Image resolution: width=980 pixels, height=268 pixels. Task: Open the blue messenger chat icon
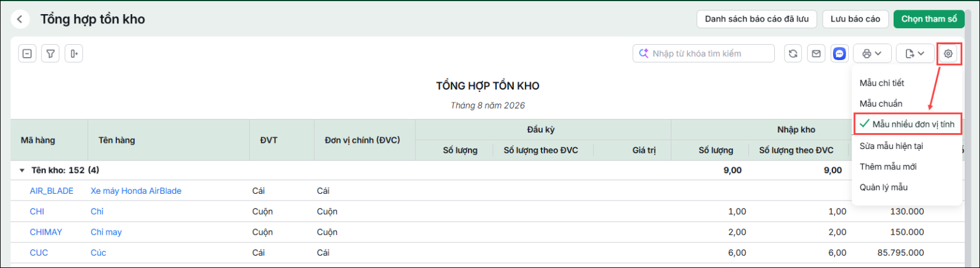pos(840,53)
